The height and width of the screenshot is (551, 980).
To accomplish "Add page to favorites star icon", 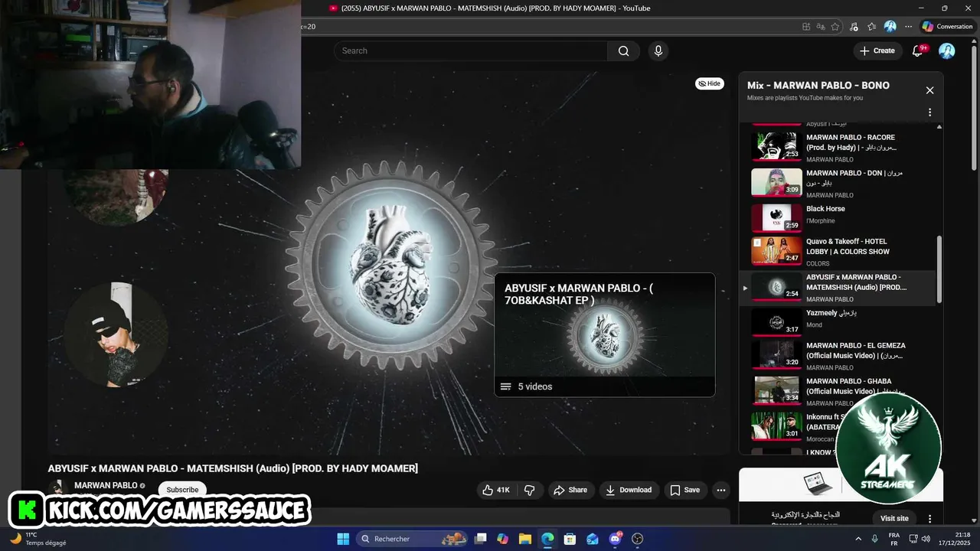I will pos(835,26).
